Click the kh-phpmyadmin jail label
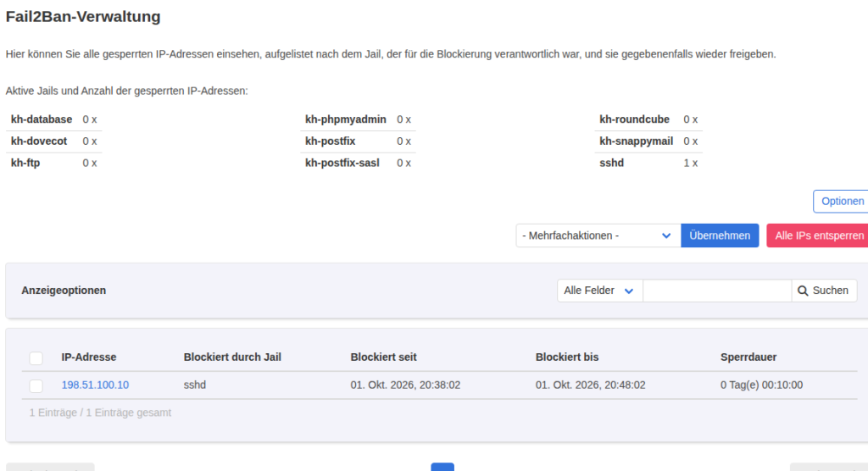The width and height of the screenshot is (868, 471). (346, 119)
